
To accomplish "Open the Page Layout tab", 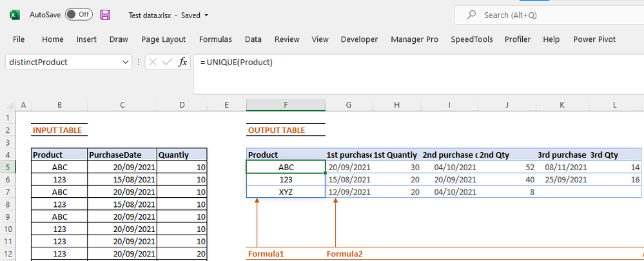I will coord(164,39).
